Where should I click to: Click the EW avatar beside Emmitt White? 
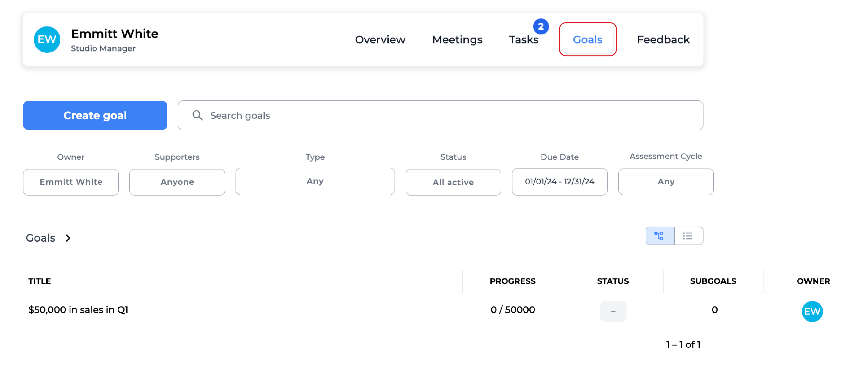coord(47,39)
